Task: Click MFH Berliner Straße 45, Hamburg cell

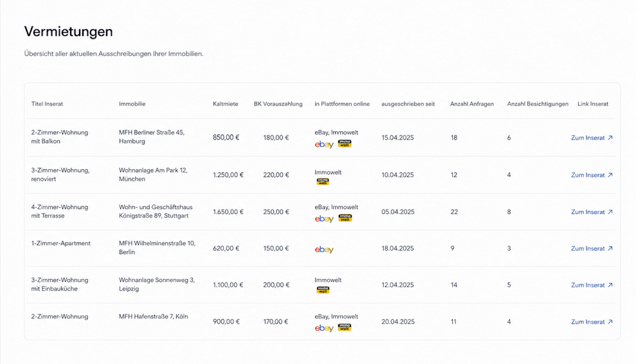Action: pyautogui.click(x=152, y=137)
